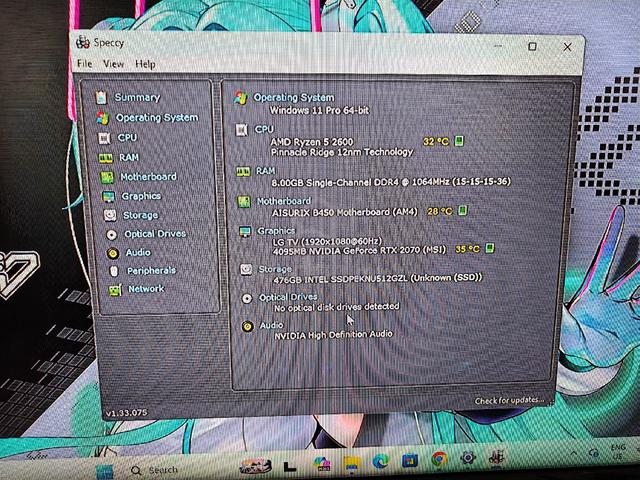
Task: Click the 8.00GB Single-Channel DDR4 RAM line
Action: [x=391, y=182]
